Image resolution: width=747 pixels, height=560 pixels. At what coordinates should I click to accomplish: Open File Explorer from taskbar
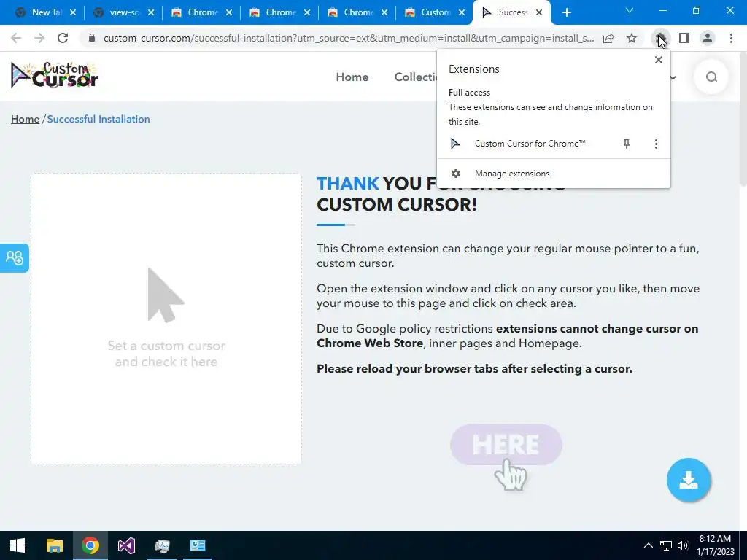tap(54, 545)
